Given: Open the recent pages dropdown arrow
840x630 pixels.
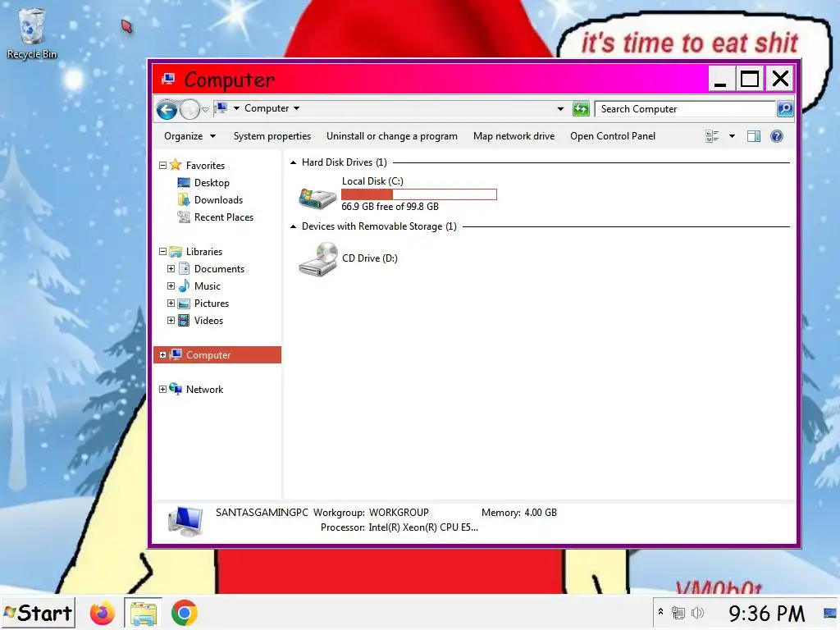Looking at the screenshot, I should pos(205,110).
